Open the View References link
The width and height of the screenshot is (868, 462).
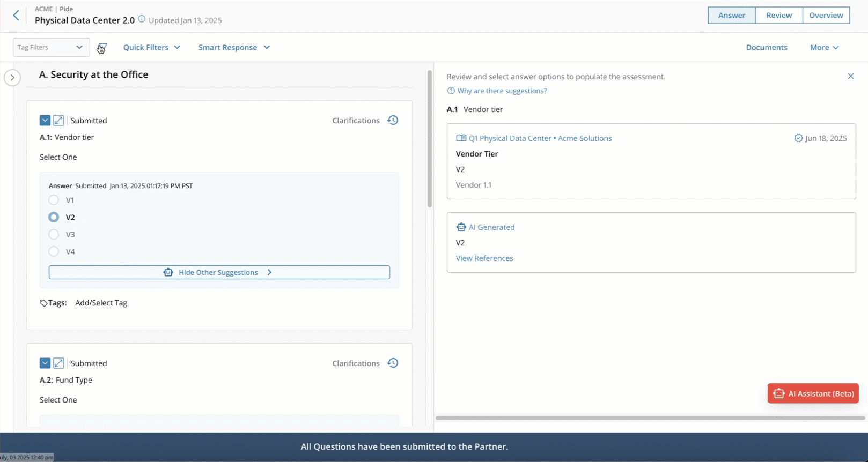pos(484,258)
